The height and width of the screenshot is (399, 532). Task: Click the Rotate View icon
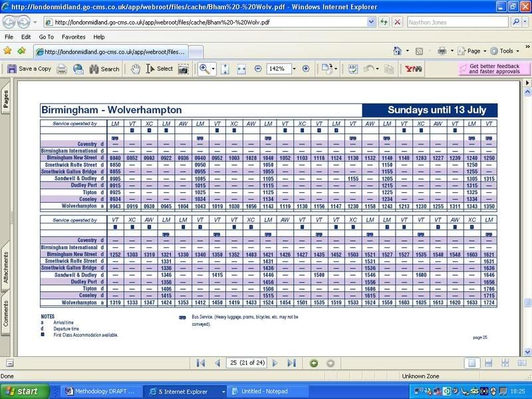coord(327,69)
